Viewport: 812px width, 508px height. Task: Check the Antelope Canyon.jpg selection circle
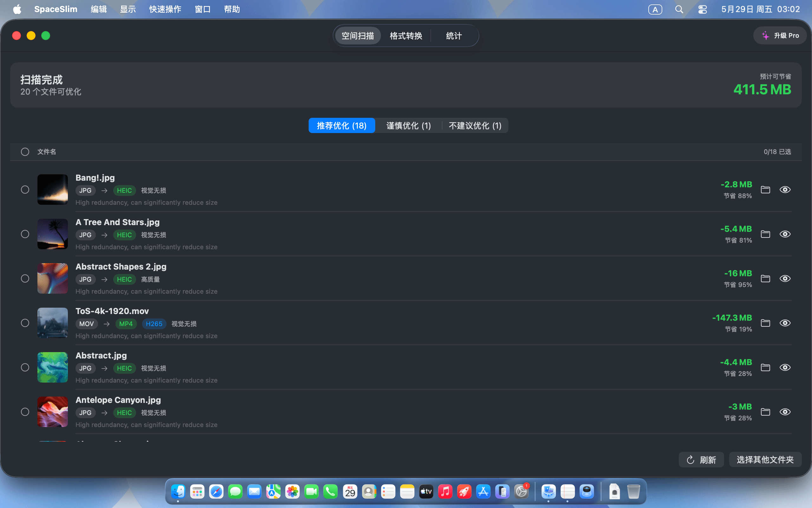point(25,412)
